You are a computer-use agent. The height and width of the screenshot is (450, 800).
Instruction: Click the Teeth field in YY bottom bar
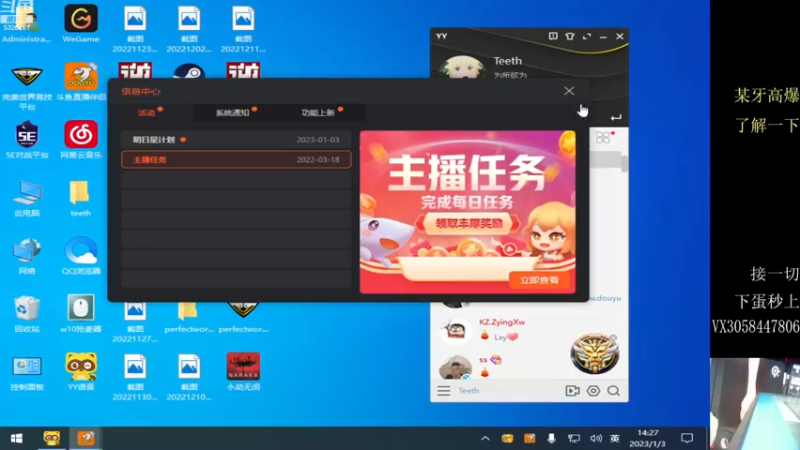click(468, 391)
